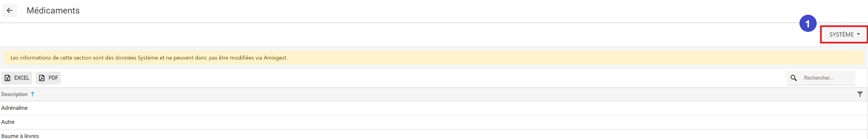Screen dimensions: 868x139
Task: Click the Excel spreadsheet icon
Action: tap(8, 78)
